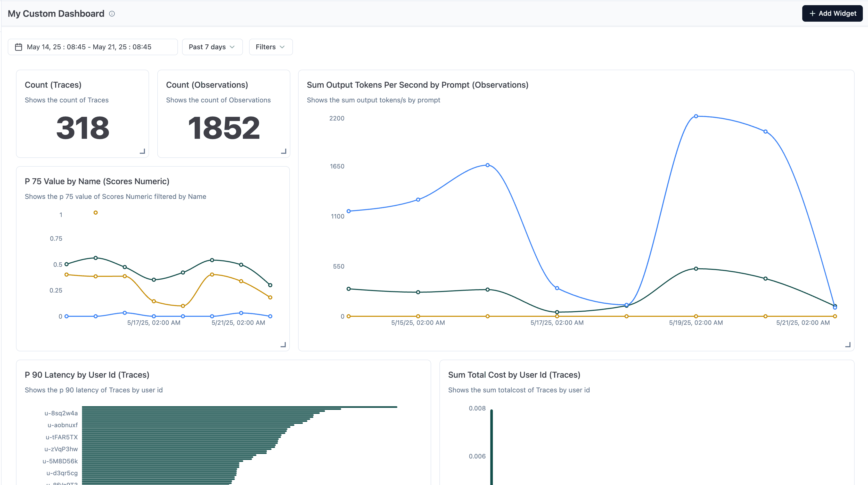
Task: Click the calendar icon in the date range picker
Action: (x=19, y=47)
